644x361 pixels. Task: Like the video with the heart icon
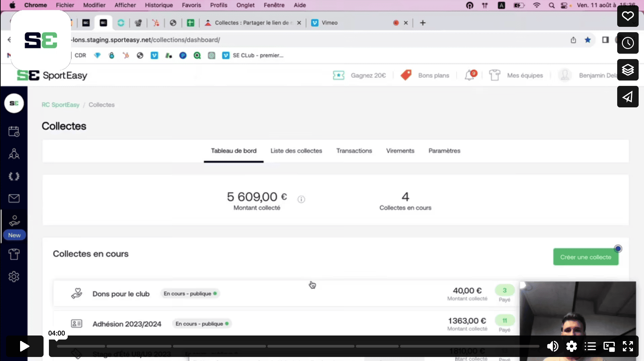(x=628, y=16)
